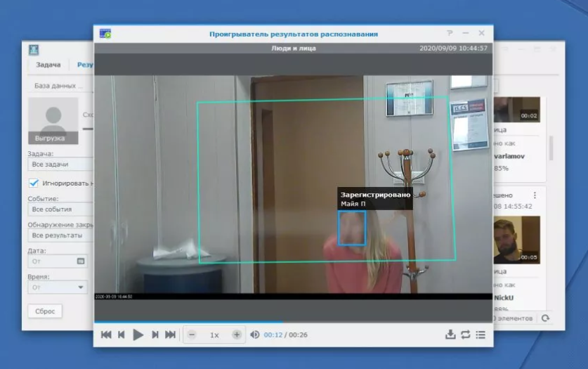Step forward one frame
The image size is (588, 369).
point(155,335)
